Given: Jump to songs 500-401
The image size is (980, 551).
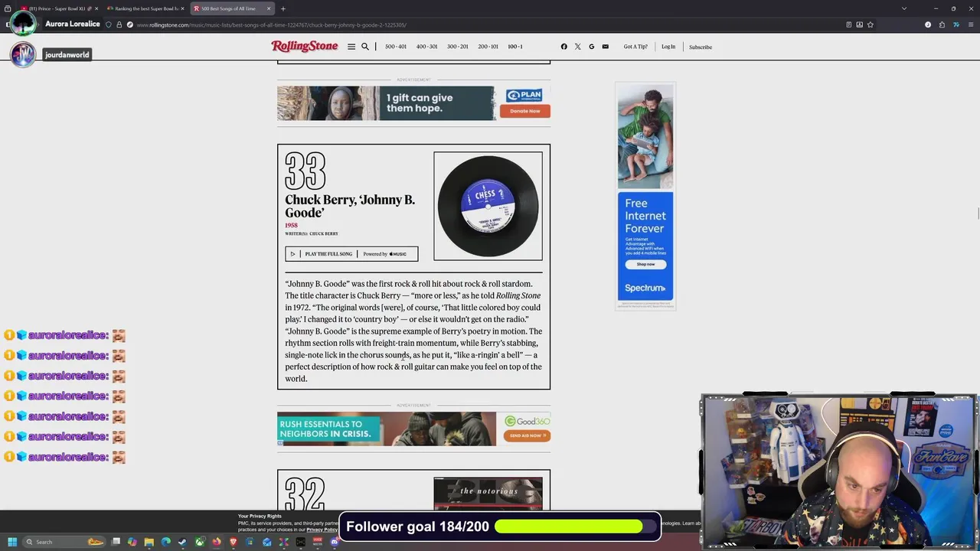Looking at the screenshot, I should click(396, 47).
